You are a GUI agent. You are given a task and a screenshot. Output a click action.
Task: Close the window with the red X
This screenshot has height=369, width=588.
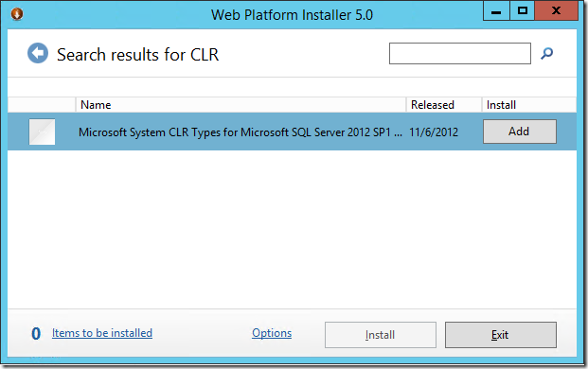pos(556,10)
